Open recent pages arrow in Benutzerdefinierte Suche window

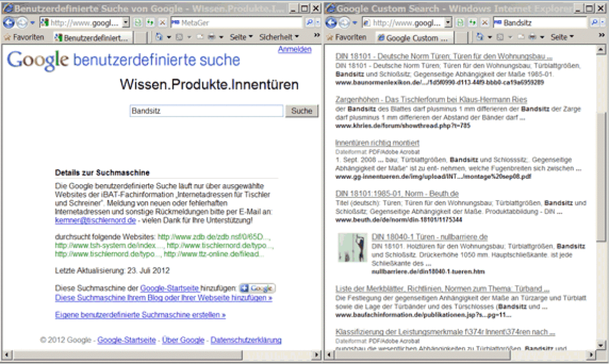click(33, 23)
